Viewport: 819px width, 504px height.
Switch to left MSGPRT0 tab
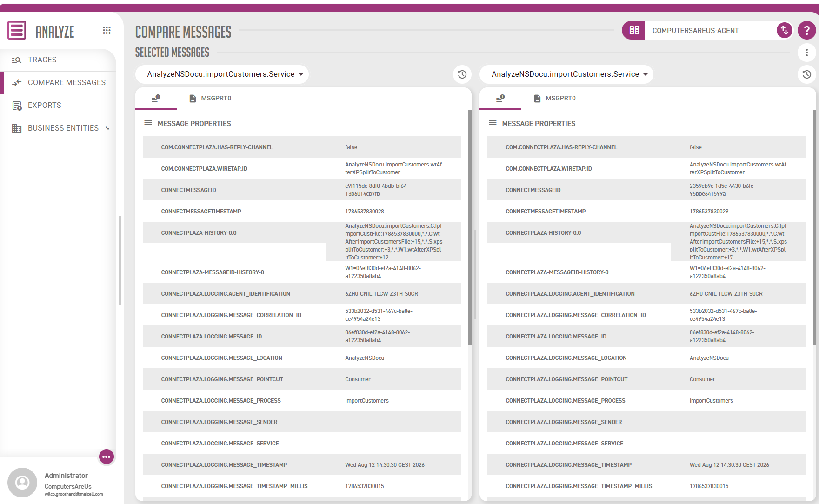(210, 98)
